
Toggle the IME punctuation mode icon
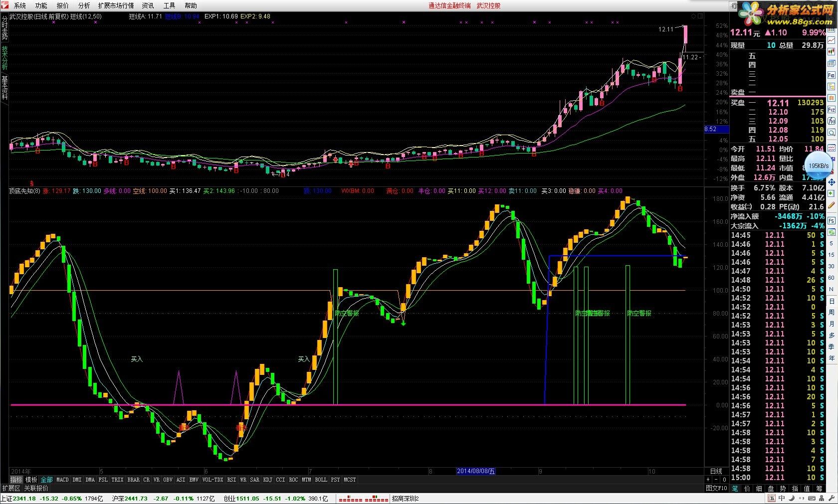pyautogui.click(x=802, y=498)
